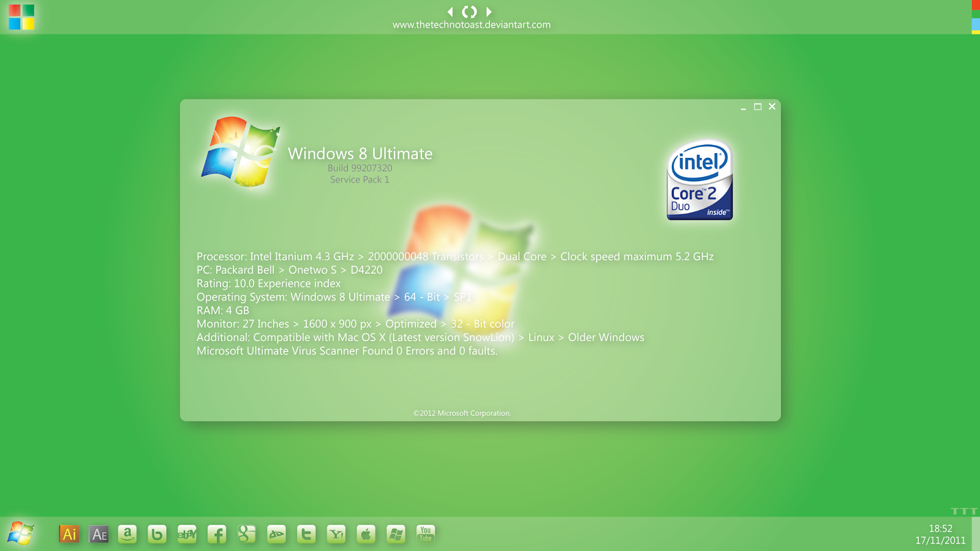Click the '©2012 Microsoft Corporation.' text

462,413
